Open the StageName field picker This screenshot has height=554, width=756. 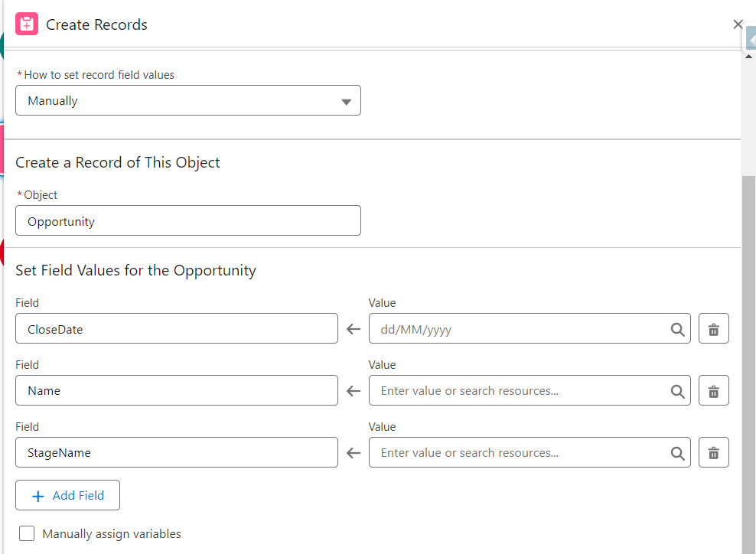click(x=176, y=453)
